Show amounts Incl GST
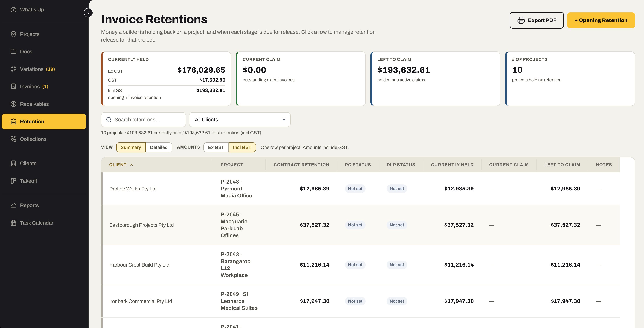The image size is (644, 328). point(242,147)
